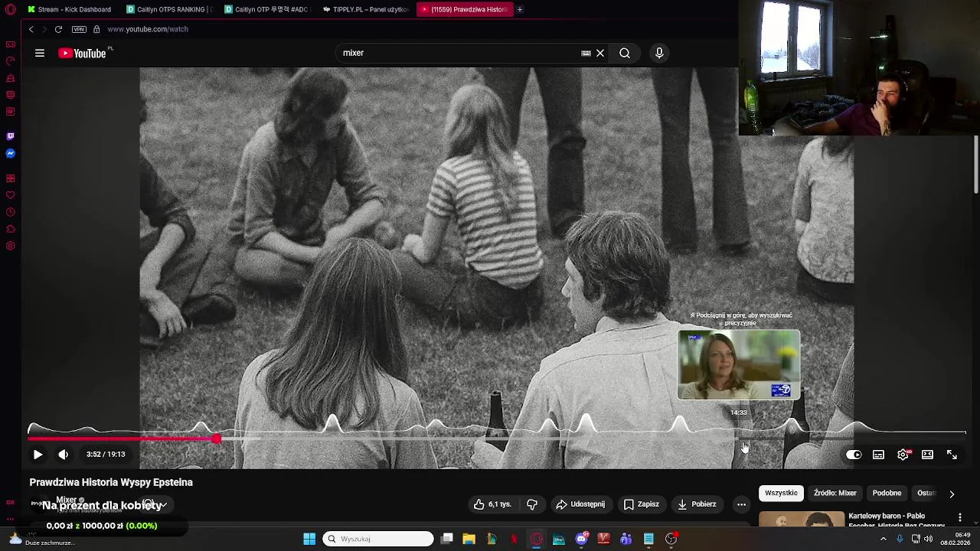This screenshot has height=551, width=980.
Task: Open Discord from taskbar
Action: pos(581,539)
